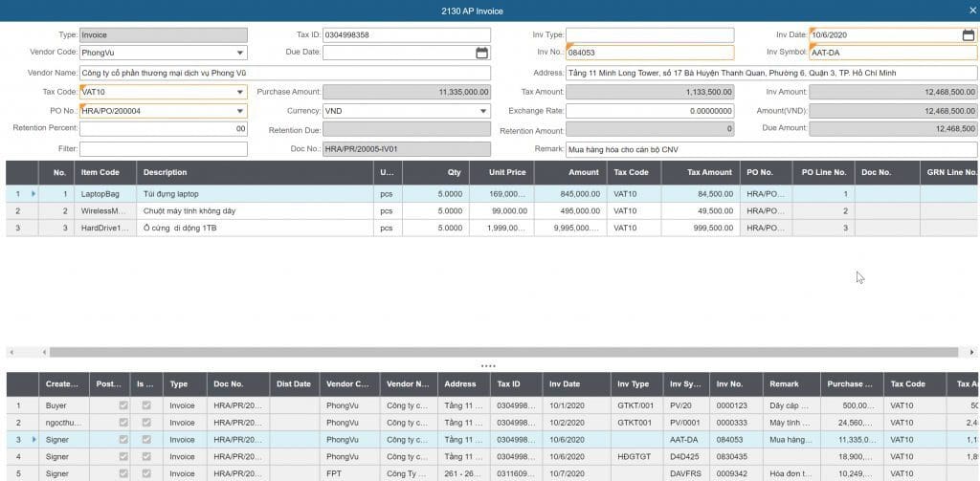Image resolution: width=980 pixels, height=481 pixels.
Task: Open the Currency VND dropdown
Action: (x=482, y=111)
